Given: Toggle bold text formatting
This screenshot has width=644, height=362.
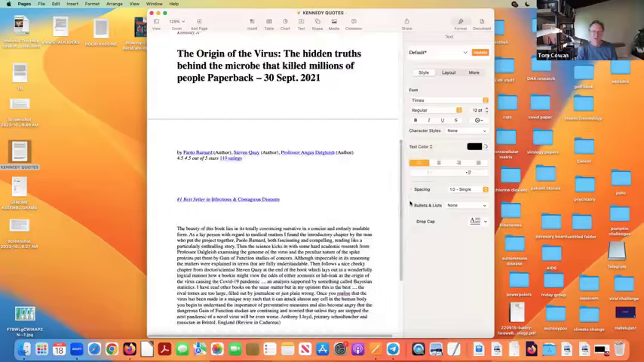Looking at the screenshot, I should tap(416, 120).
